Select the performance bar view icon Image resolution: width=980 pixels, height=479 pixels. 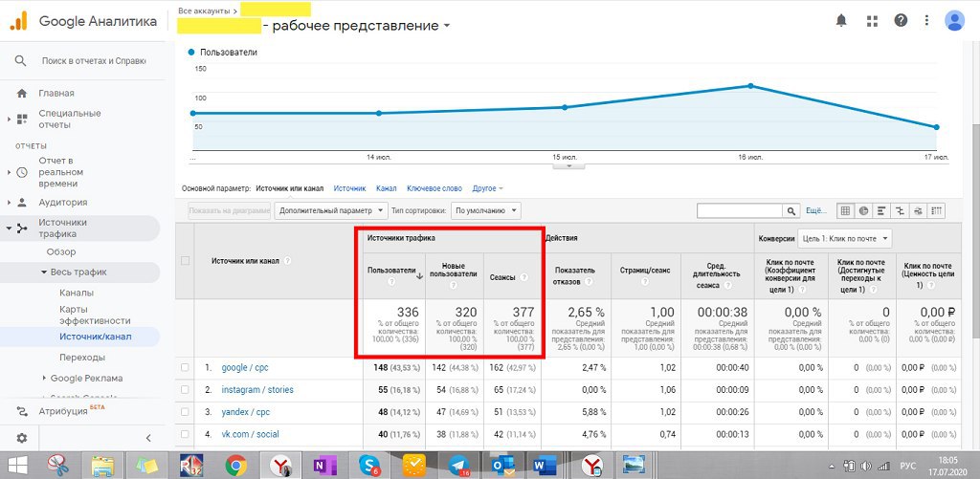click(x=881, y=211)
